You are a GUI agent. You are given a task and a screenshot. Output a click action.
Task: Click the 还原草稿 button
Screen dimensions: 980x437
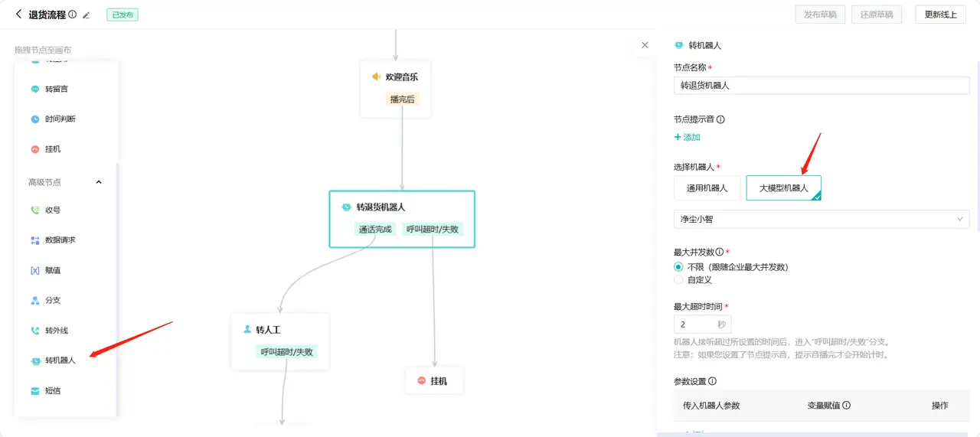876,14
